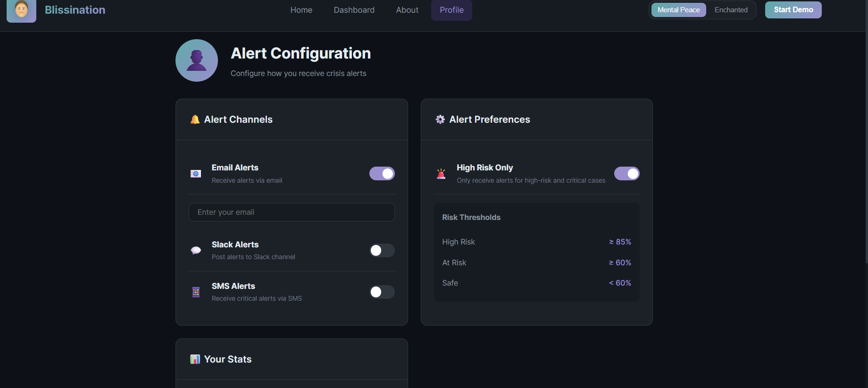
Task: Switch off the High Risk Only toggle
Action: [626, 174]
